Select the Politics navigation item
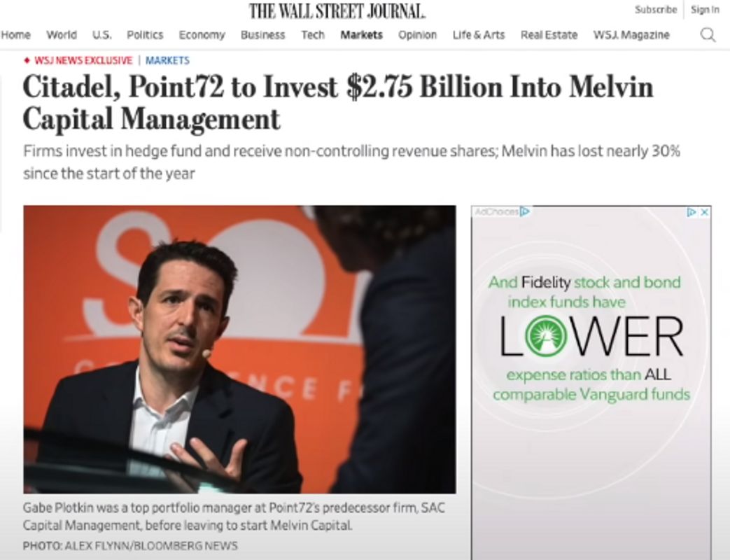This screenshot has height=560, width=730. coord(145,35)
